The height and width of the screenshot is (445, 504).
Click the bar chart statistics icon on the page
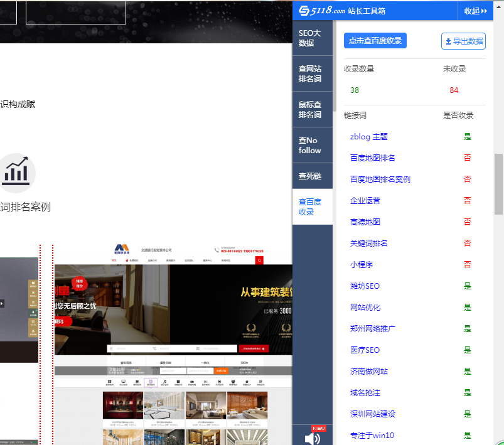[x=18, y=173]
